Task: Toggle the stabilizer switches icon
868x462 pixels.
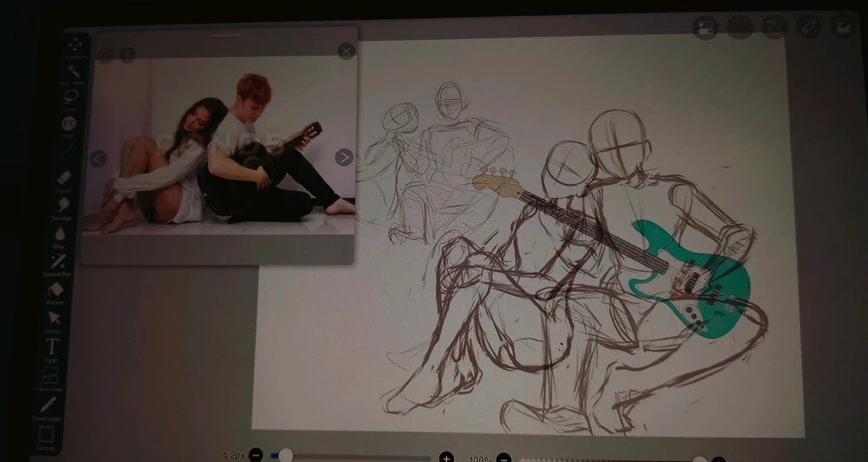Action: tap(705, 28)
